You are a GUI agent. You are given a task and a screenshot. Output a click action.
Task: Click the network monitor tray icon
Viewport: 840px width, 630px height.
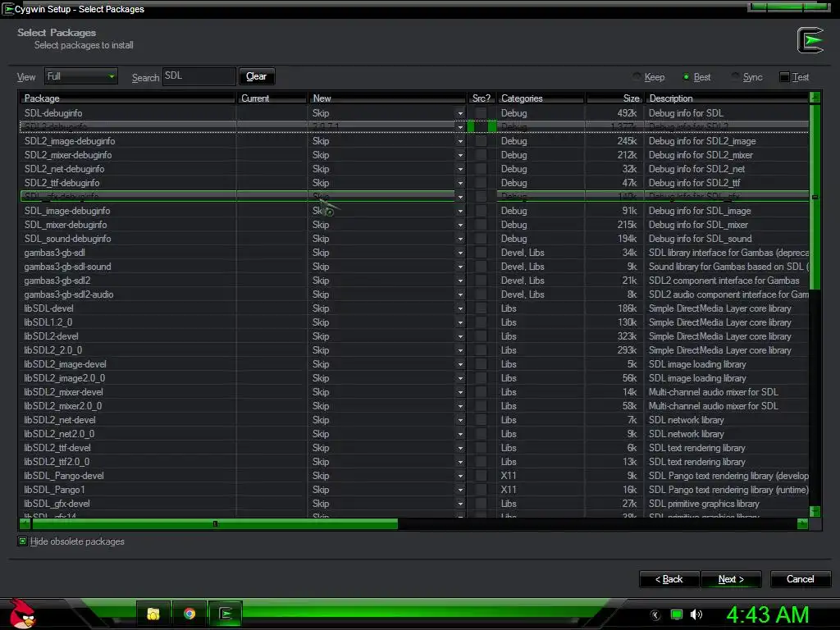click(x=677, y=614)
